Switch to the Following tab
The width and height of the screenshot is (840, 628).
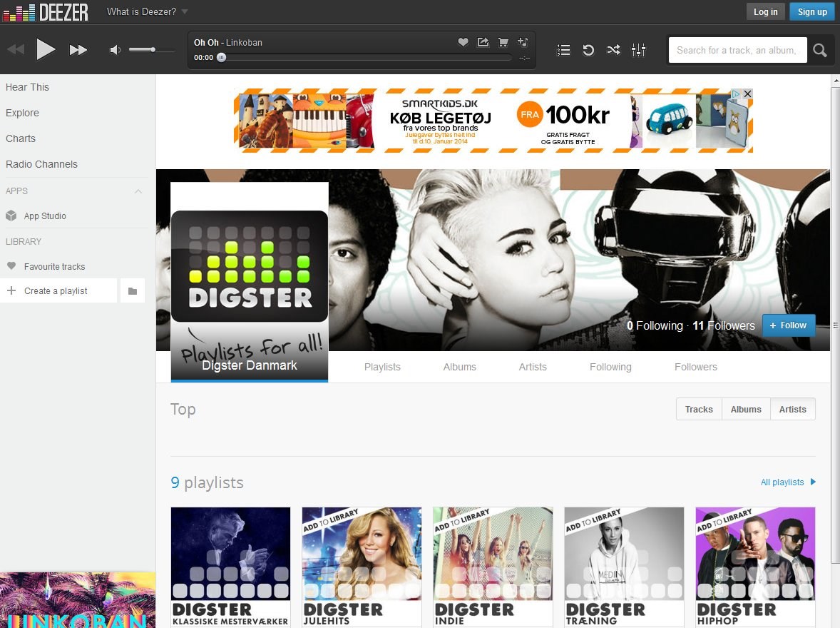[610, 367]
